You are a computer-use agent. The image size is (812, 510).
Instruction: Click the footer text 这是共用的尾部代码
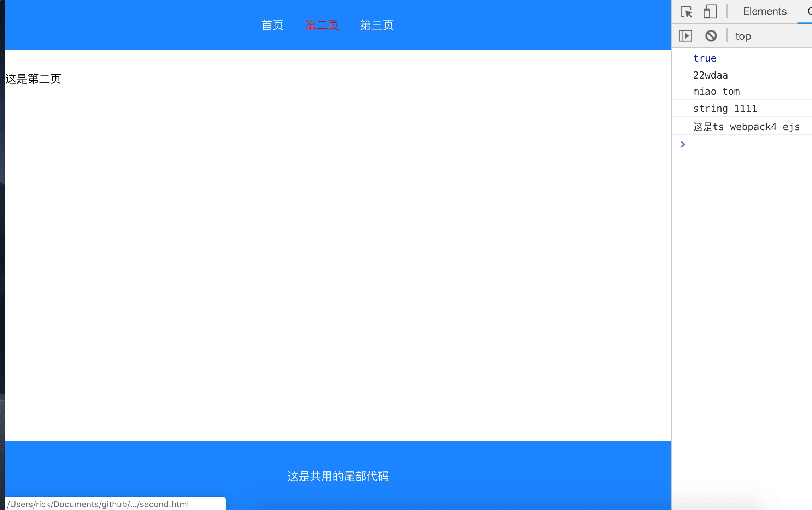[338, 476]
